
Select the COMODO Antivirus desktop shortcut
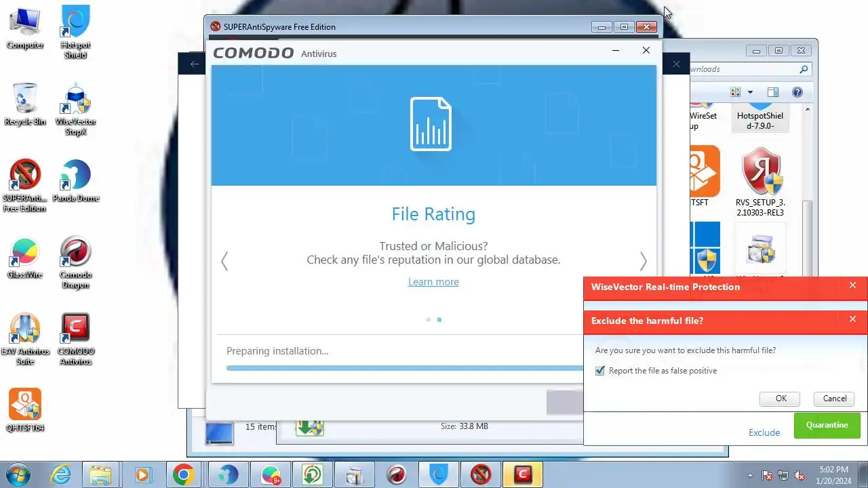pos(75,339)
